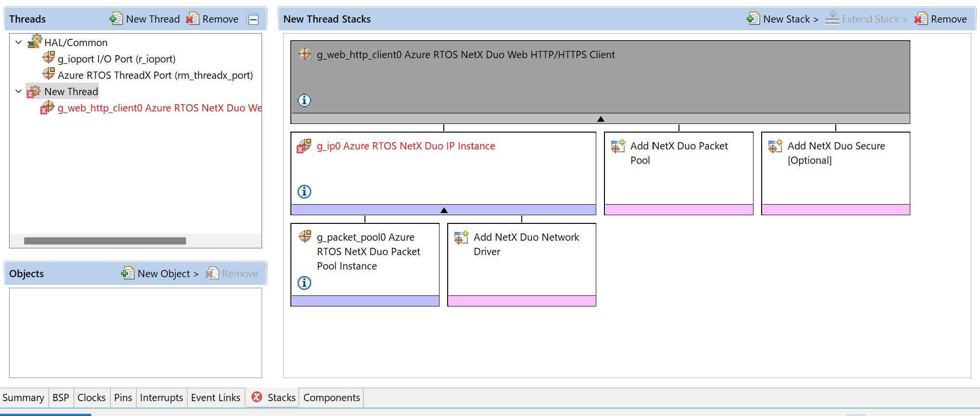The height and width of the screenshot is (416, 980).
Task: Click the g_packet_pool0 module icon
Action: (x=305, y=236)
